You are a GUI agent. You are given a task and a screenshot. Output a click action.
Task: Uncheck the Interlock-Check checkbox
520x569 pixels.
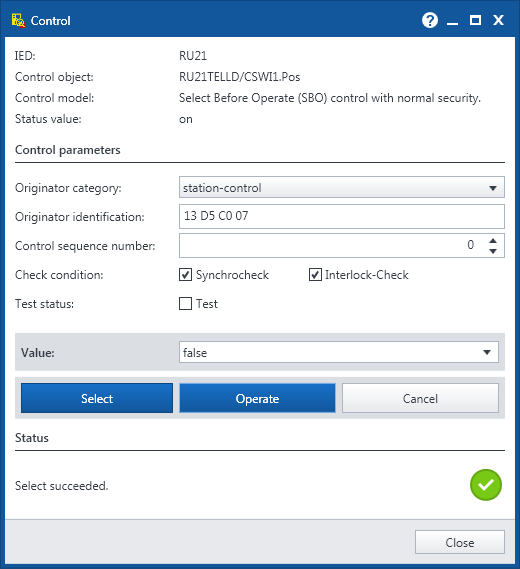[x=315, y=275]
